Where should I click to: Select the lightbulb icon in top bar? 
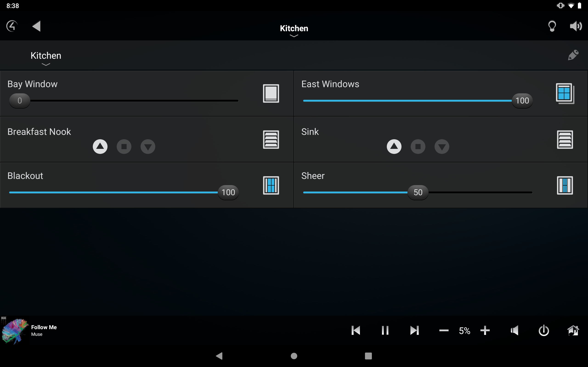[x=552, y=26]
